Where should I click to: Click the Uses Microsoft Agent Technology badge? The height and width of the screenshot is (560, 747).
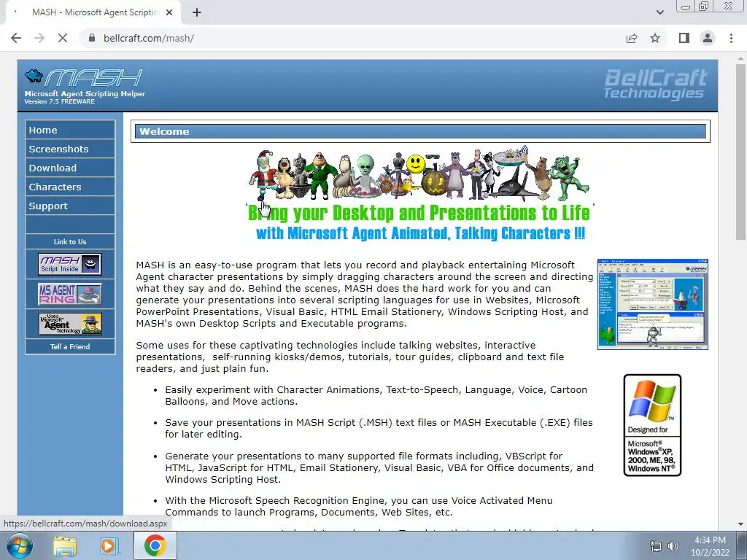[x=70, y=324]
